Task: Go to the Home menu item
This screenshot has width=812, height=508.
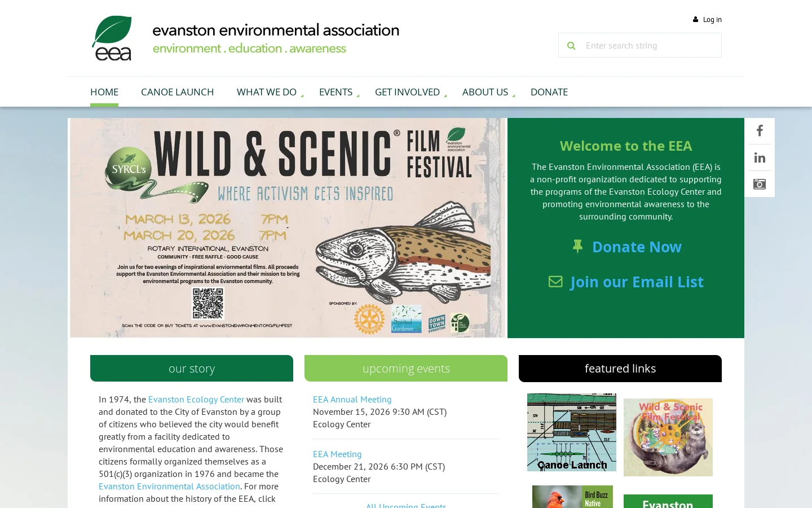Action: pos(104,92)
